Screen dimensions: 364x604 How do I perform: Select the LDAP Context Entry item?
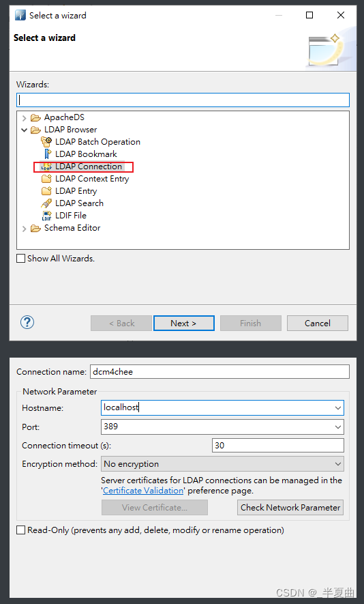[92, 179]
